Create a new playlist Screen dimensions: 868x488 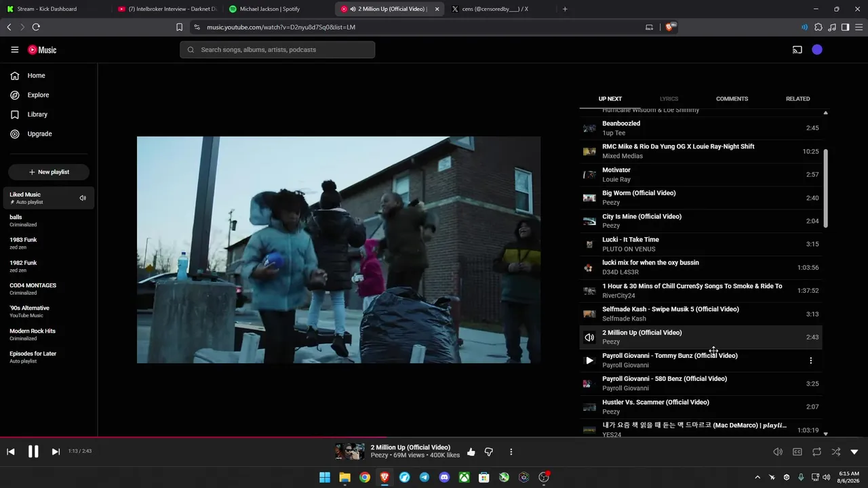49,172
